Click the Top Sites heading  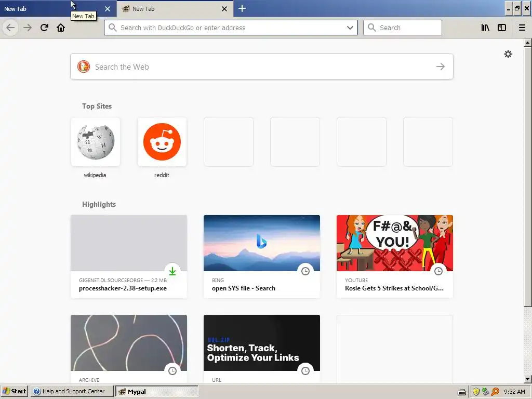click(97, 106)
